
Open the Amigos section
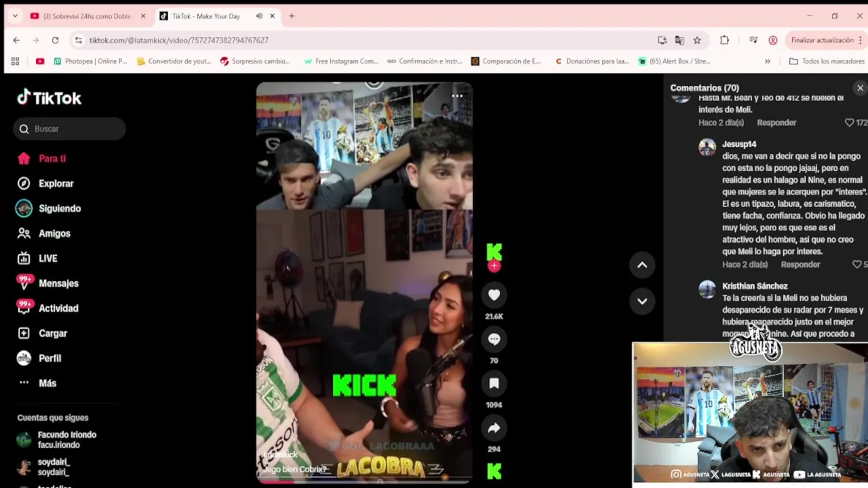coord(44,234)
